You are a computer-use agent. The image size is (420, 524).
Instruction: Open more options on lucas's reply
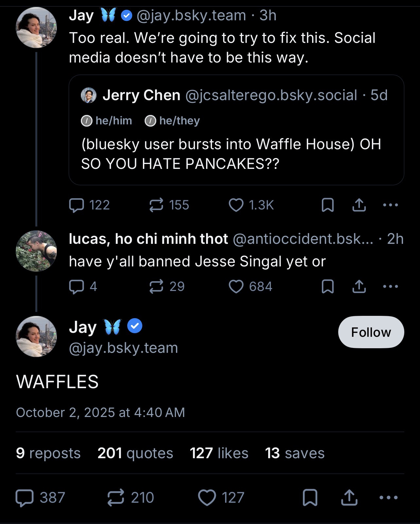pyautogui.click(x=391, y=287)
